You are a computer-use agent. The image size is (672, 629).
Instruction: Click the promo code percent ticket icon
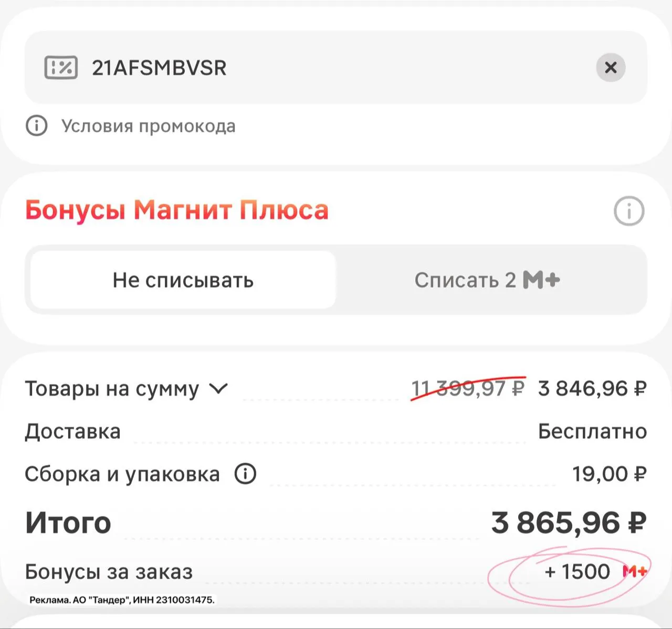(61, 67)
